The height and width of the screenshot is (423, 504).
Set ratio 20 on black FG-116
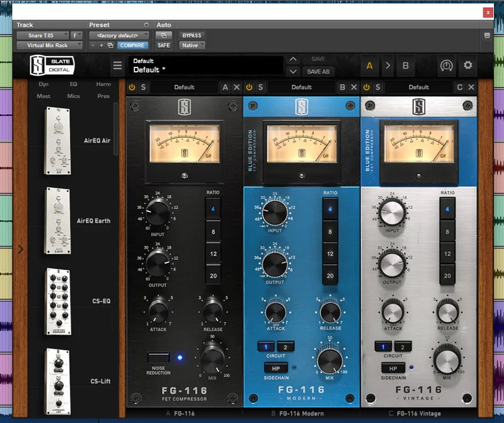(213, 275)
